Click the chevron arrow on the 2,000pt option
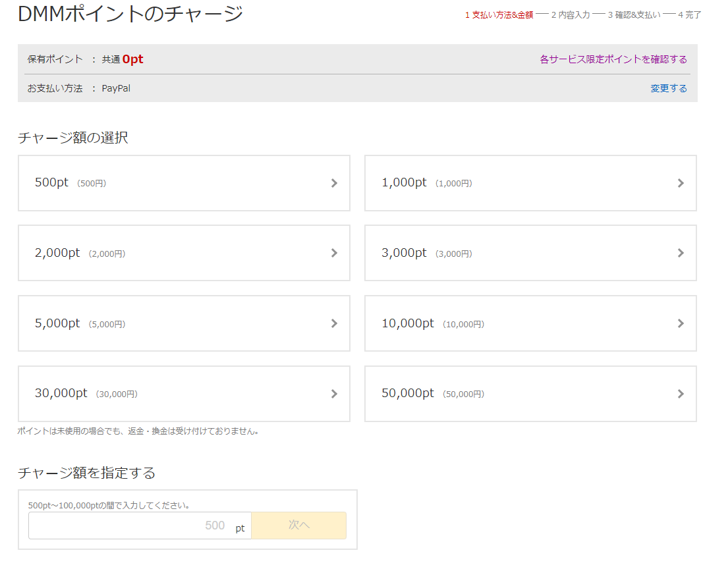 (334, 253)
